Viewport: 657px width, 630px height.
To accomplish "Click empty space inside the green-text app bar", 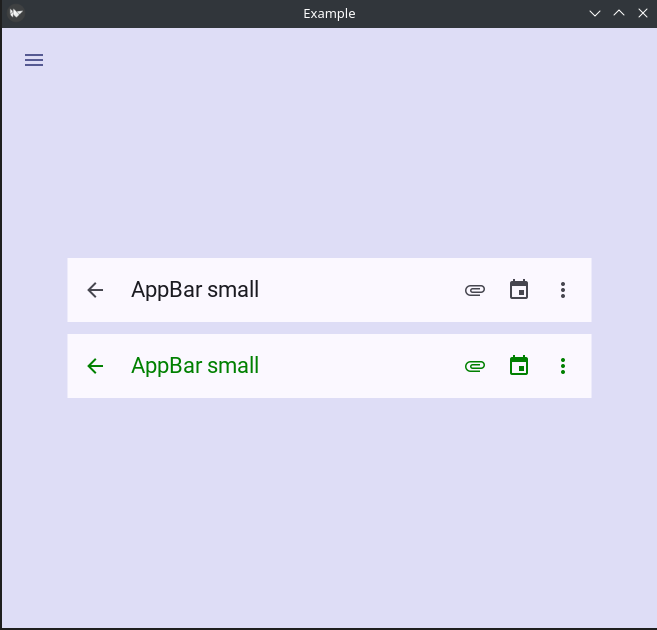I will pyautogui.click(x=360, y=366).
